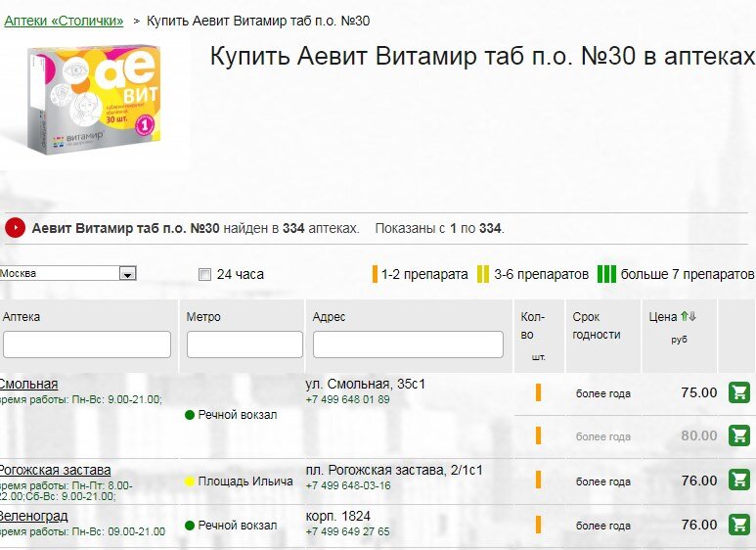Screen dimensions: 756x550
Task: Click the orange 1-2 препарата legend marker
Action: click(375, 274)
